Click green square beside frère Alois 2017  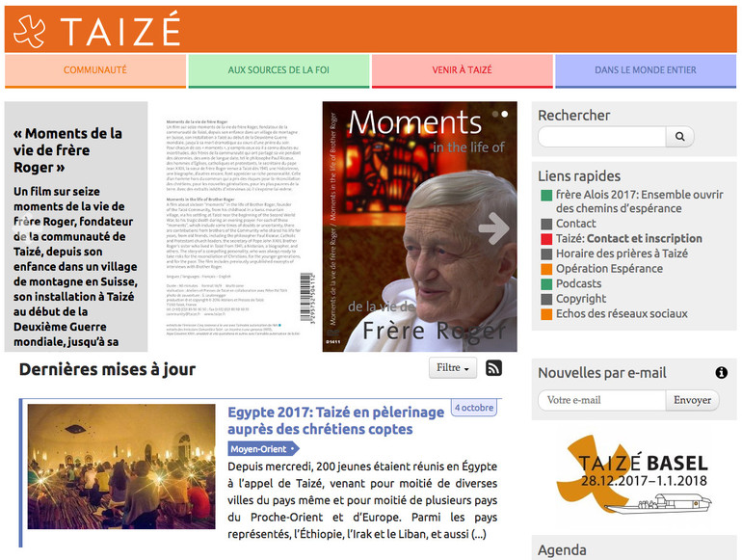tap(546, 195)
